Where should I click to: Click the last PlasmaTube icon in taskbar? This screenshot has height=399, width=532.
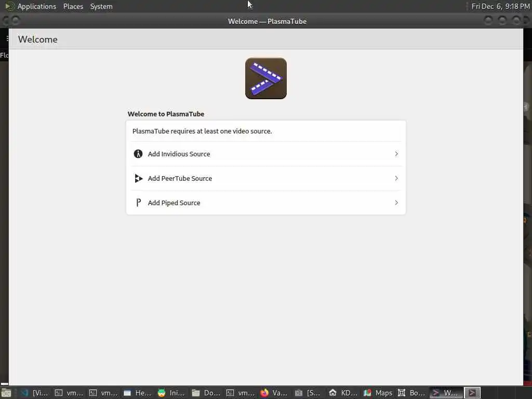472,393
